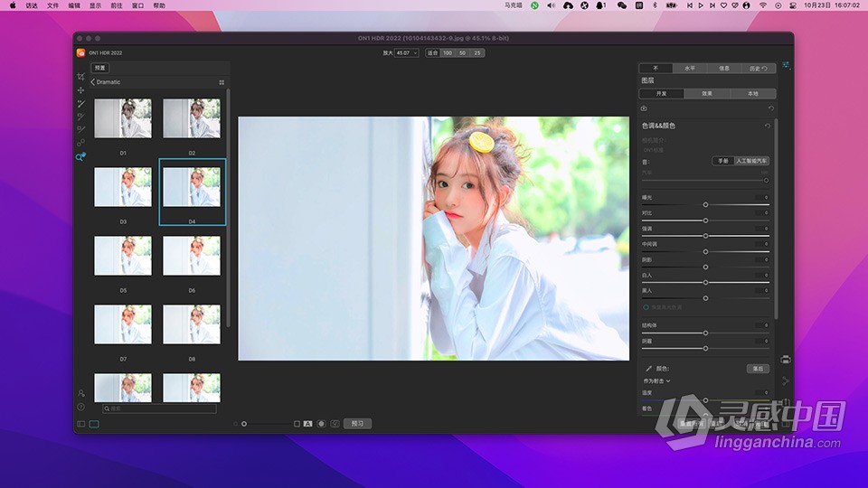Open the user account icon in left toolbar
Image resolution: width=868 pixels, height=488 pixels.
coord(80,393)
